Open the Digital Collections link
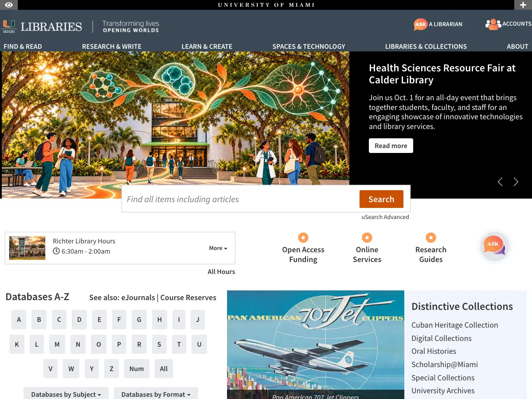Screen dimensions: 532x399 pyautogui.click(x=442, y=338)
